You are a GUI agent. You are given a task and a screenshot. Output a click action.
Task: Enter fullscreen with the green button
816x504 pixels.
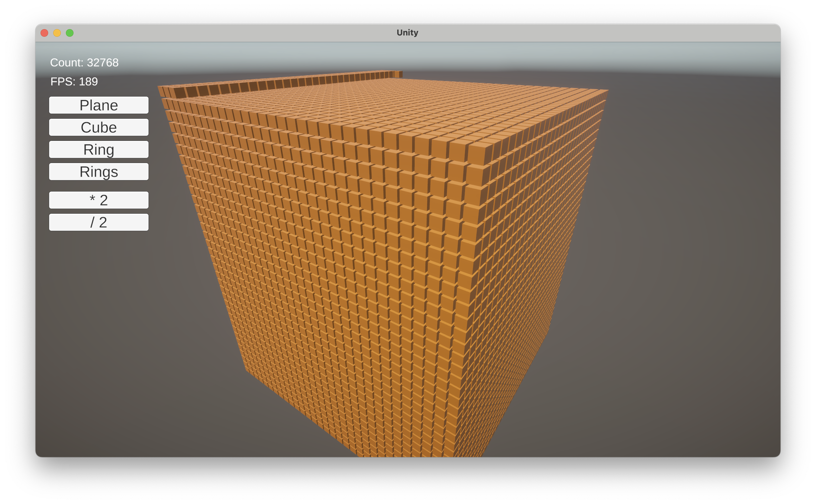point(70,33)
